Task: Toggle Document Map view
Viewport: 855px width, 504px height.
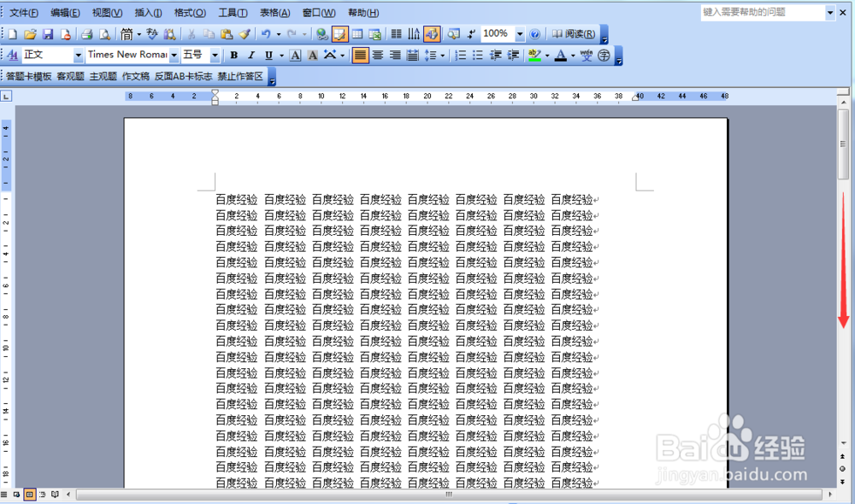Action: pos(453,34)
